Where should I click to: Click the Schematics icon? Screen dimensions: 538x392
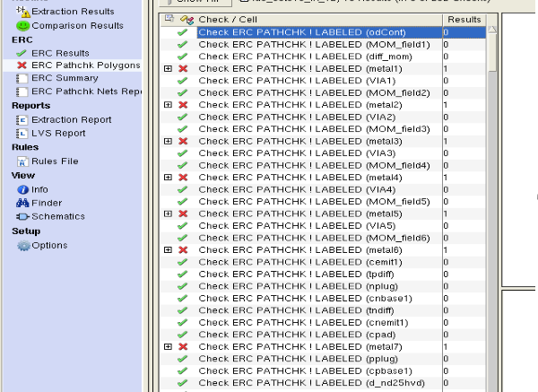[x=22, y=216]
